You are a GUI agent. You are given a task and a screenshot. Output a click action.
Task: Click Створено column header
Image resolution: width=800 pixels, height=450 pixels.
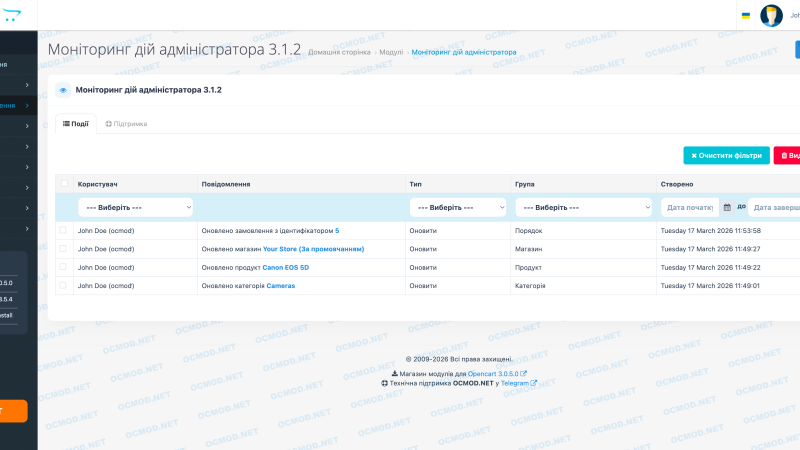point(677,184)
